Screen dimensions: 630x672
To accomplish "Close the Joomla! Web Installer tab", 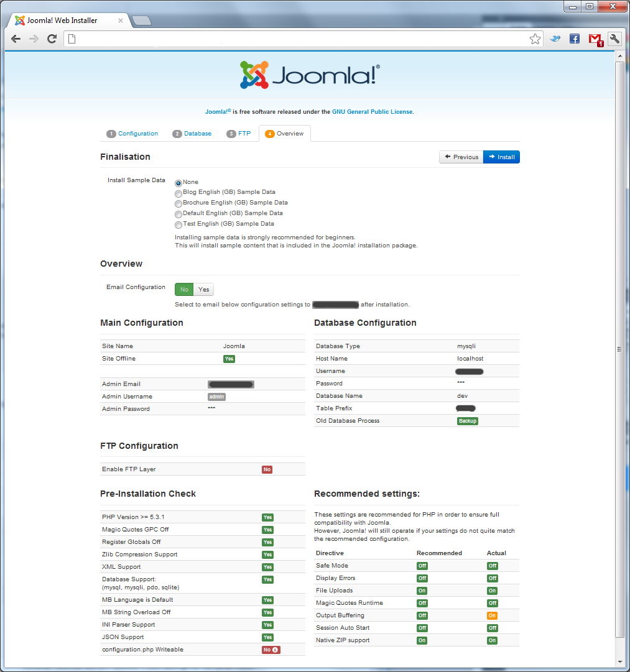I will pyautogui.click(x=121, y=20).
